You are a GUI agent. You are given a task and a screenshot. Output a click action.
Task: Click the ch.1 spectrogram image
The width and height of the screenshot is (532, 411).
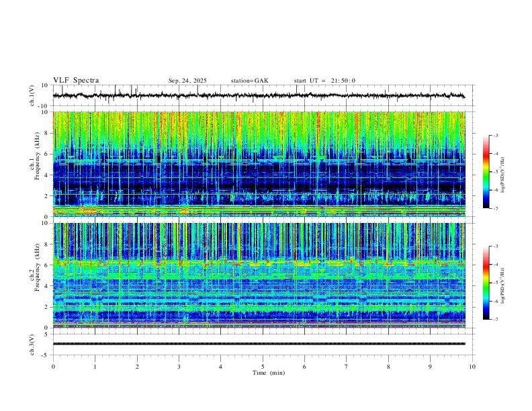pyautogui.click(x=259, y=164)
